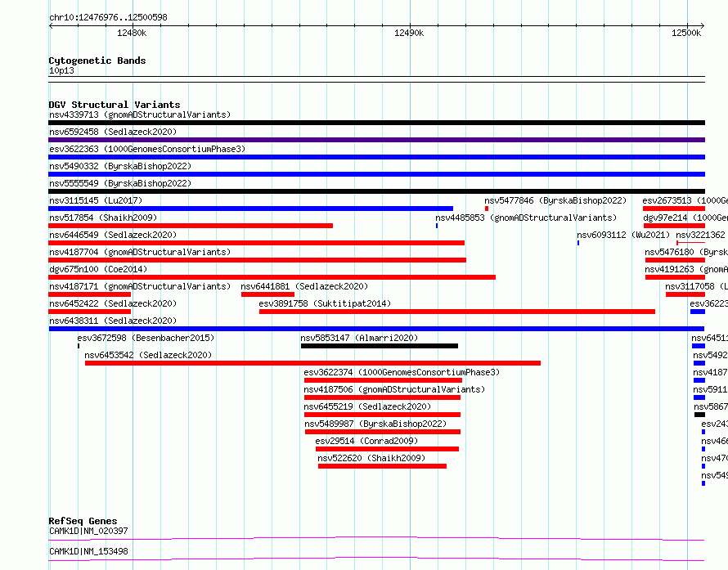
Task: Select the red bar under nsv517854
Action: [x=191, y=226]
